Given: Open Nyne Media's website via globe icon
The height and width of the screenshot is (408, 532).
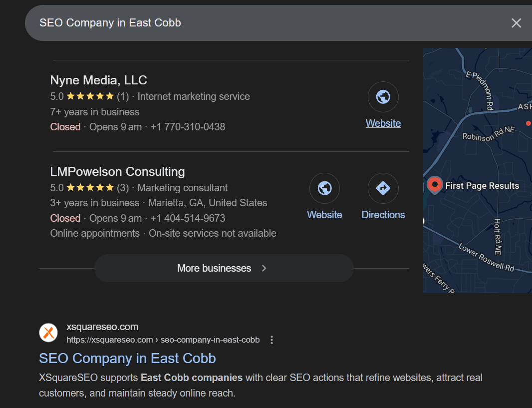Looking at the screenshot, I should click(x=383, y=96).
